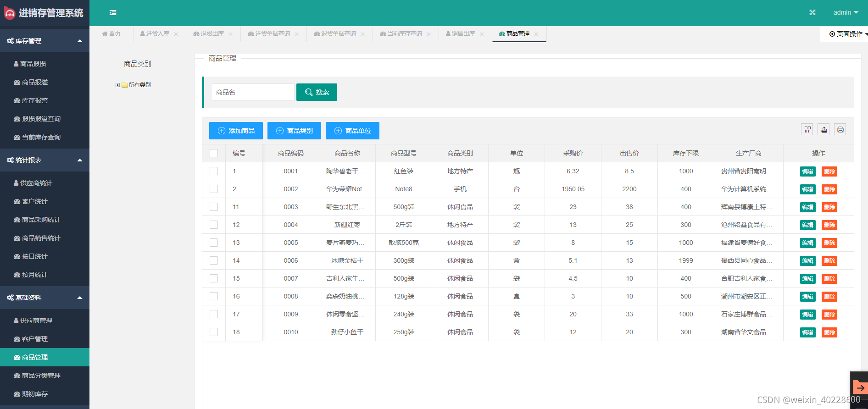This screenshot has height=409, width=868.
Task: Click the print table icon
Action: click(x=840, y=130)
